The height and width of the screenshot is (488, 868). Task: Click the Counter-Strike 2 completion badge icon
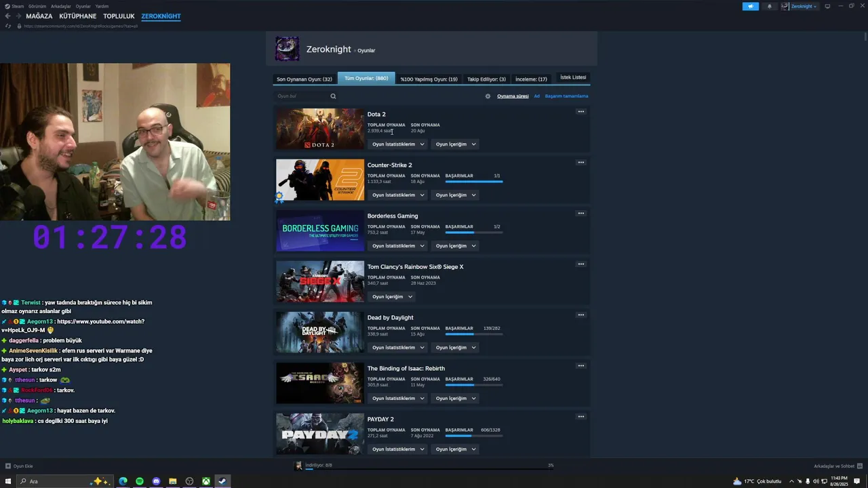click(x=279, y=198)
